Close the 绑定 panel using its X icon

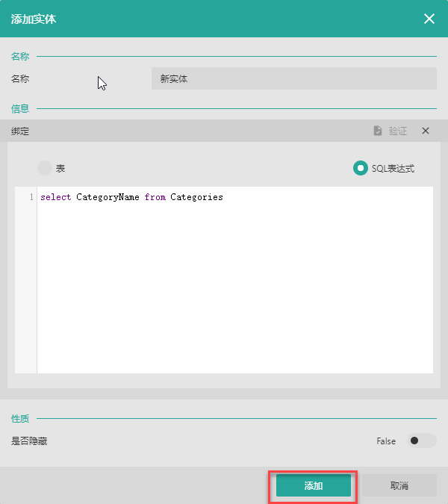pyautogui.click(x=426, y=131)
